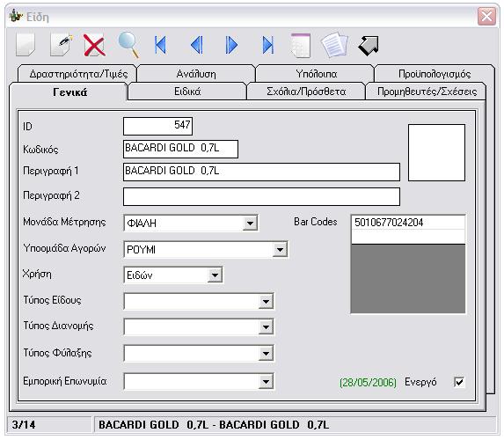The width and height of the screenshot is (504, 440).
Task: Close the Είδη window
Action: (x=486, y=17)
